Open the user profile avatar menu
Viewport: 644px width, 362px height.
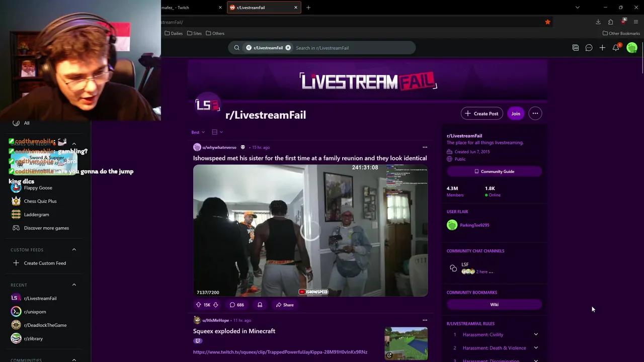(x=632, y=48)
